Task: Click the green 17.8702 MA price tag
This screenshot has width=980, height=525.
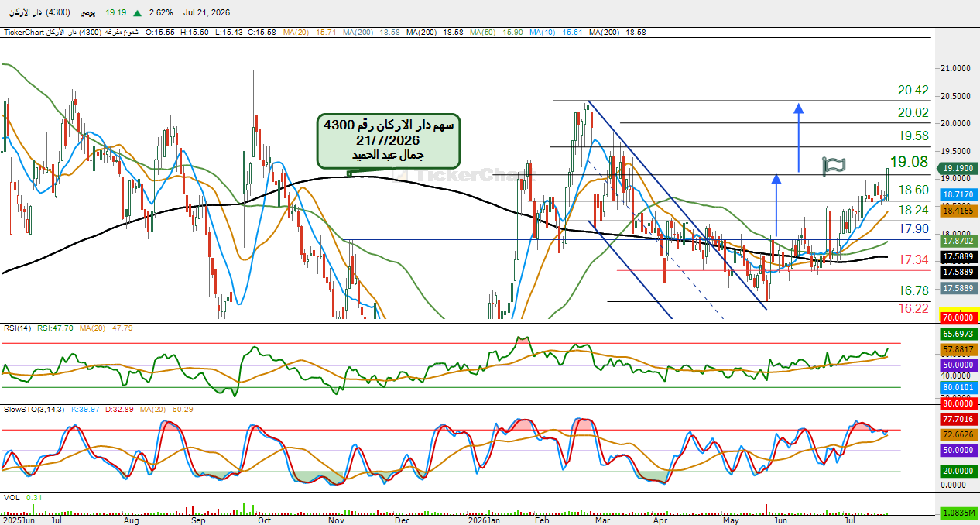Action: (958, 242)
